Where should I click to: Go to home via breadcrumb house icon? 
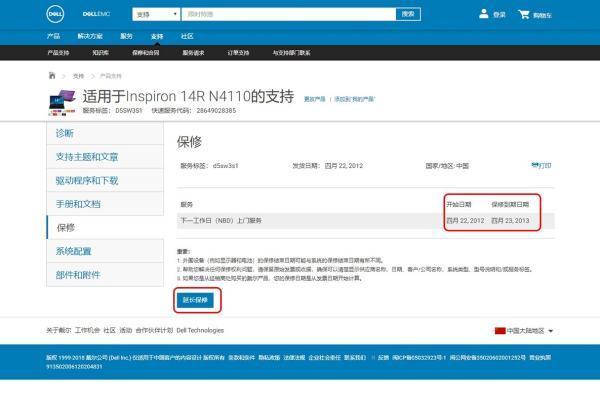coord(52,75)
